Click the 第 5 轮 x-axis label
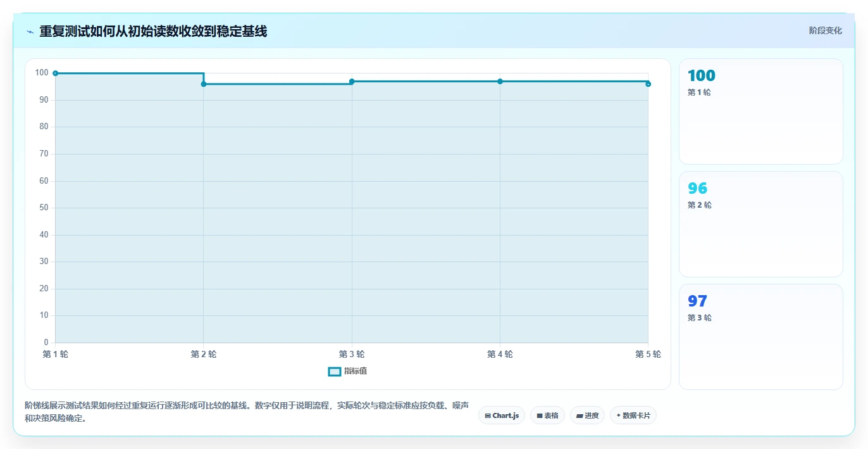This screenshot has width=868, height=449. 648,355
